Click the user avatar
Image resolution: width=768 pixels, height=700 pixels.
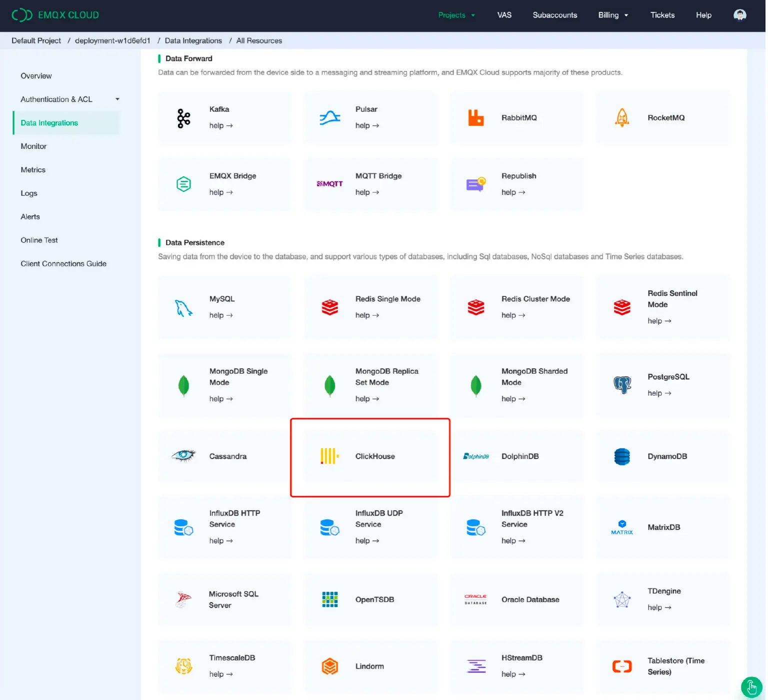(740, 15)
